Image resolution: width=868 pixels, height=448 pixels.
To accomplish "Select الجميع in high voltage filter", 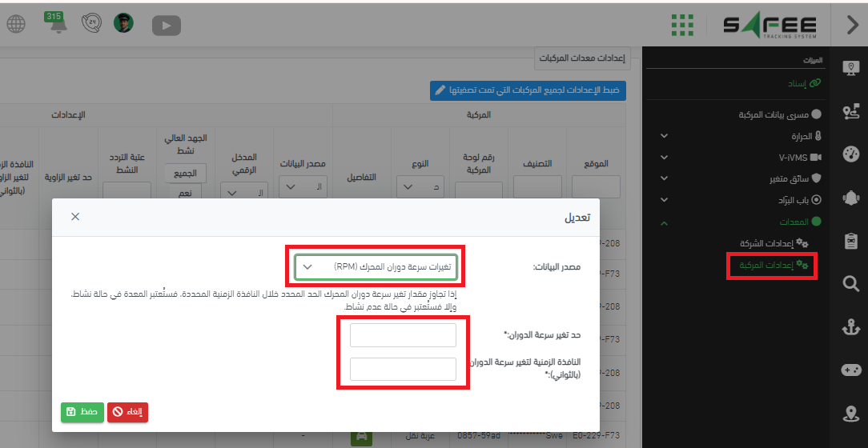I will tap(185, 173).
